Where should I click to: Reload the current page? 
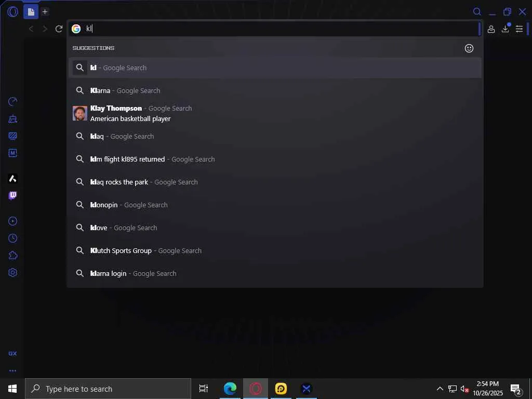(x=59, y=29)
